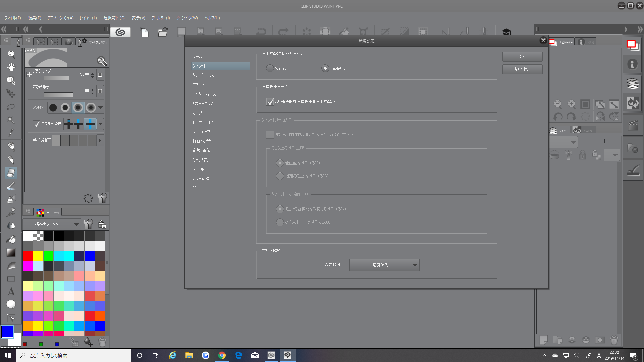
Task: Select the Wintab radio button
Action: click(x=270, y=68)
